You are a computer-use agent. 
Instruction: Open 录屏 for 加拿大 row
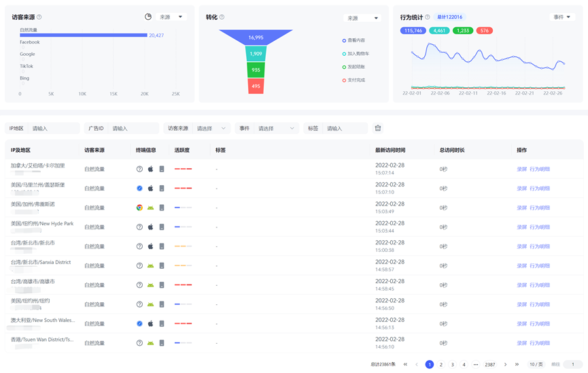[521, 169]
